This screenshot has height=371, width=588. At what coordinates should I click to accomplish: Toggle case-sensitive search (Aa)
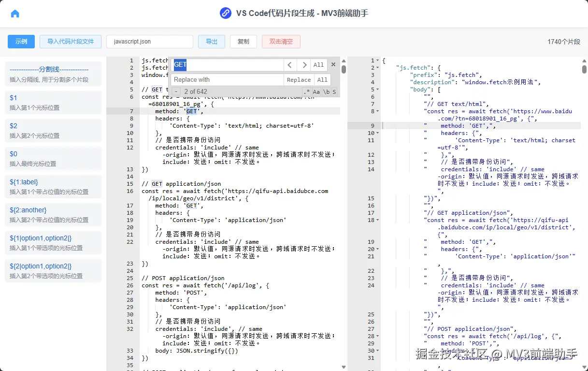coord(316,92)
